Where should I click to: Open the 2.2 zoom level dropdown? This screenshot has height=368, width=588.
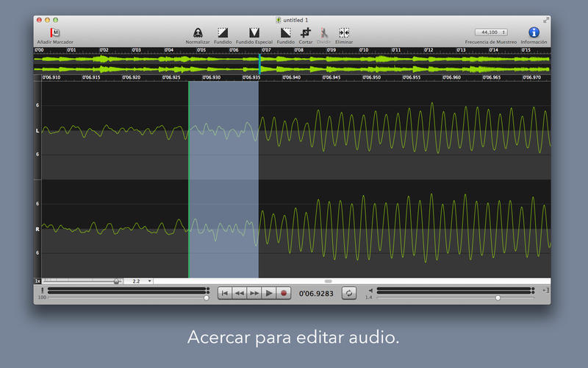click(x=138, y=281)
